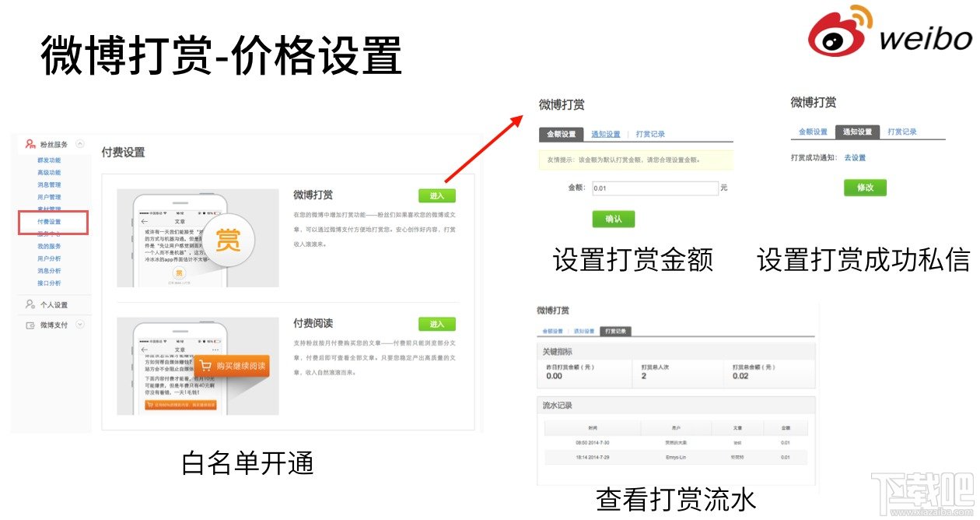Click the 微博打赏 phone preview thumbnail
This screenshot has width=980, height=520.
pyautogui.click(x=198, y=237)
